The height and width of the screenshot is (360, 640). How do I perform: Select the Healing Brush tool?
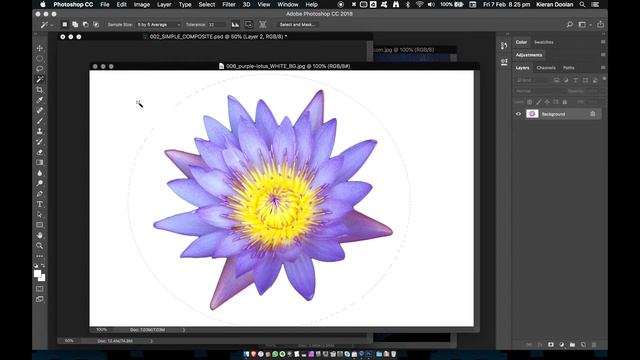tap(40, 110)
